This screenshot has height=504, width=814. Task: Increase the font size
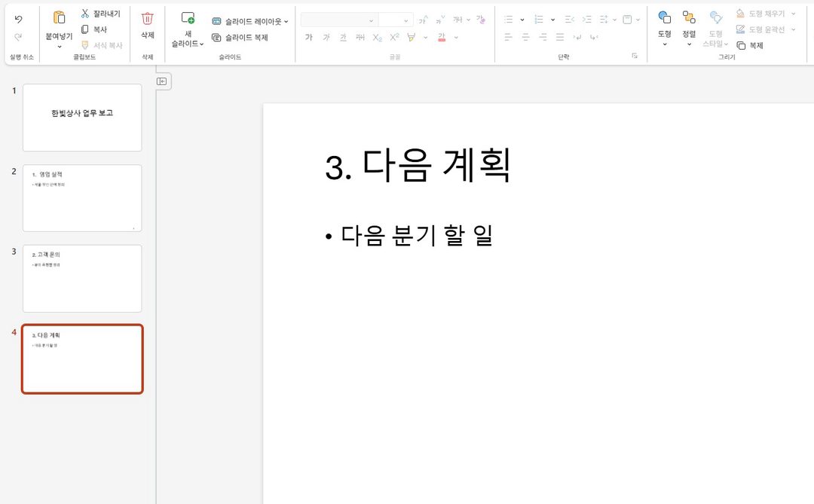coord(423,20)
